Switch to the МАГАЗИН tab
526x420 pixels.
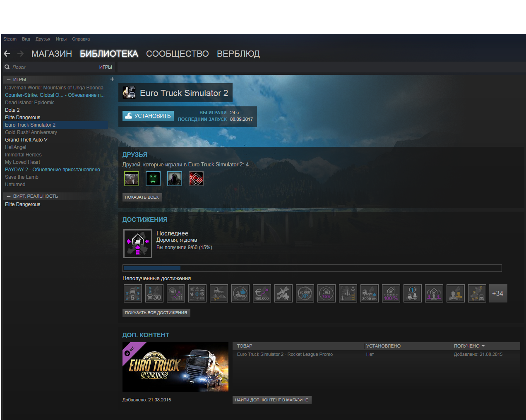52,54
